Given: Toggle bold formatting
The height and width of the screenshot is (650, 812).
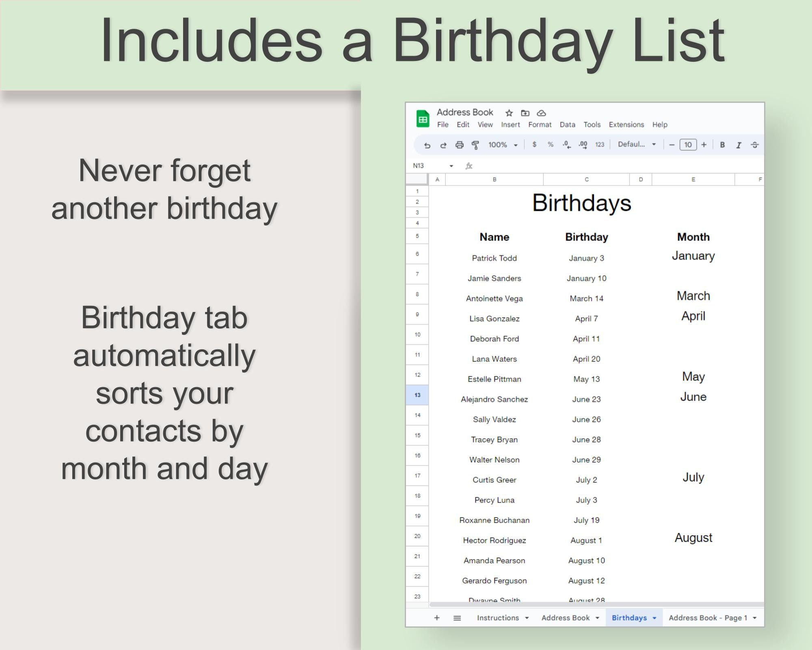Looking at the screenshot, I should point(722,145).
